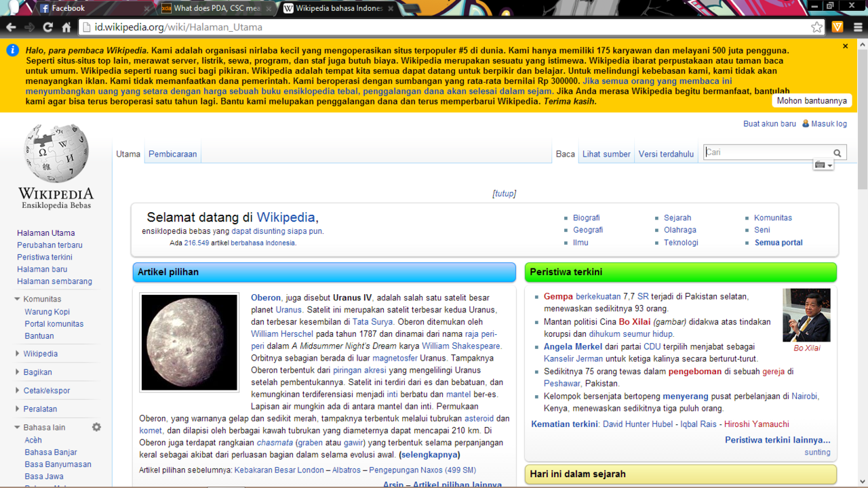
Task: Go to browser home icon
Action: (x=66, y=27)
